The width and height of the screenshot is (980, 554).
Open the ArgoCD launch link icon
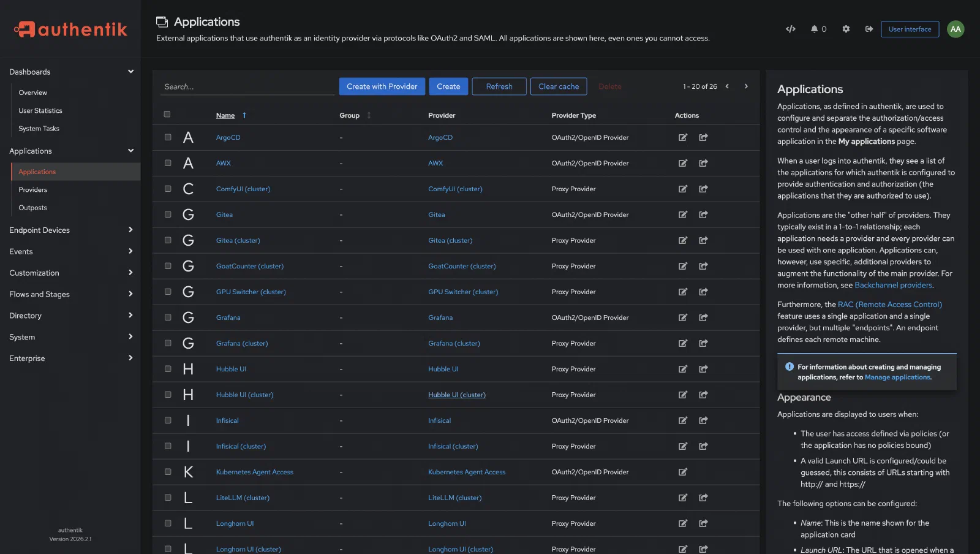pos(703,137)
